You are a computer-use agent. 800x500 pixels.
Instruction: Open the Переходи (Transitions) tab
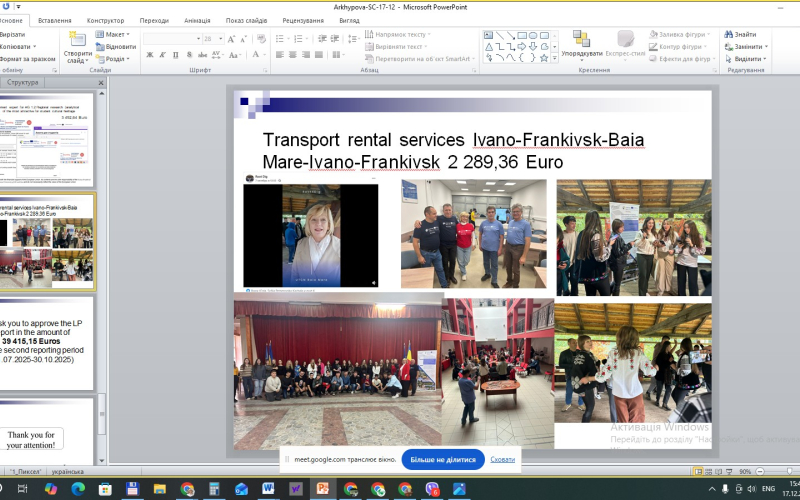click(154, 20)
